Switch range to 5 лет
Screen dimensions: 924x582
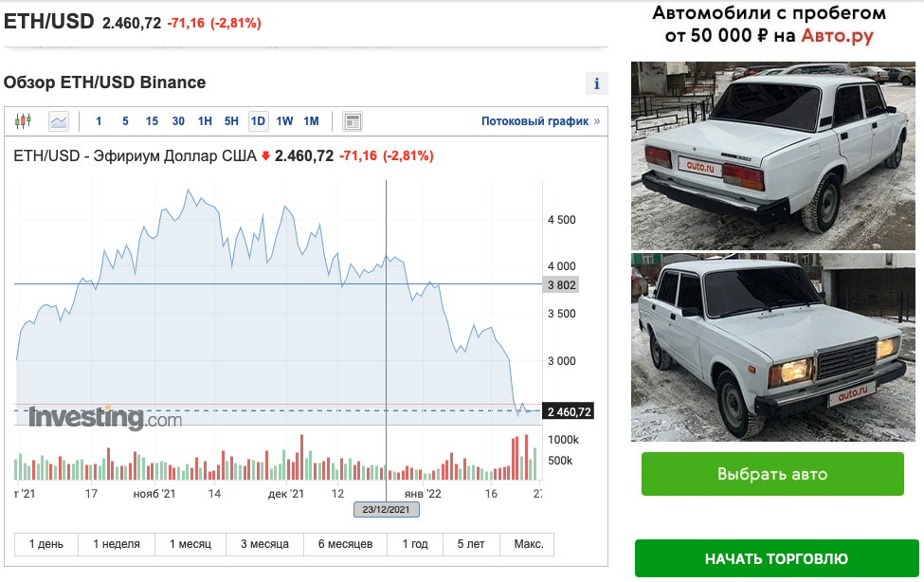[x=471, y=544]
